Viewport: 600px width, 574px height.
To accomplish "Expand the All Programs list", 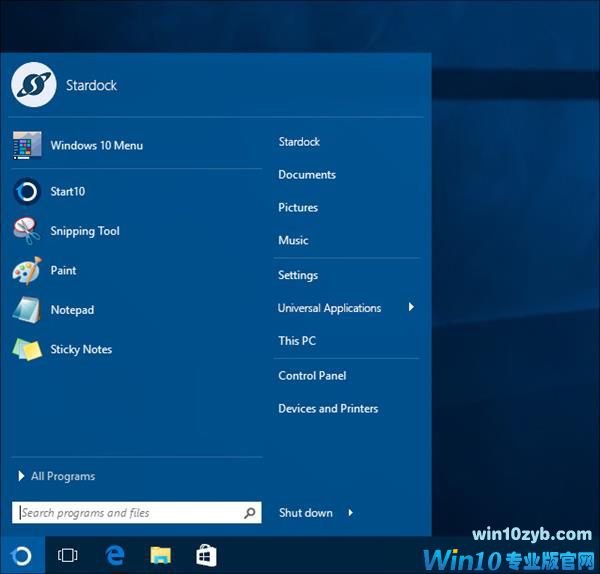I will pos(62,476).
